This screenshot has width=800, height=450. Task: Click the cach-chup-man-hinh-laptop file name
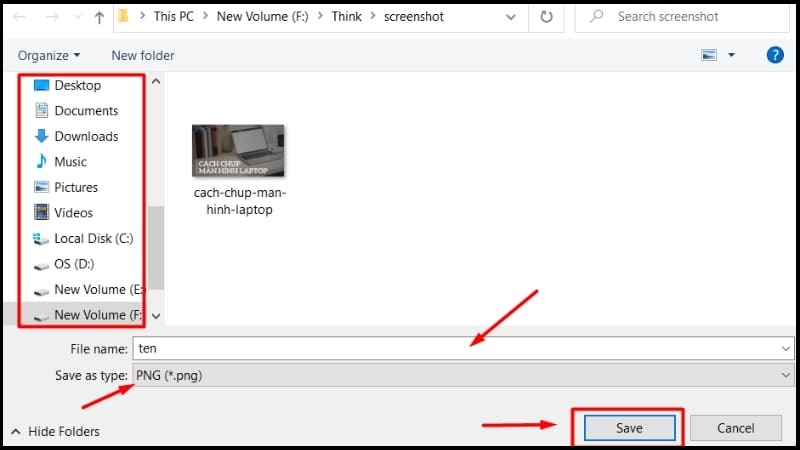(x=239, y=201)
